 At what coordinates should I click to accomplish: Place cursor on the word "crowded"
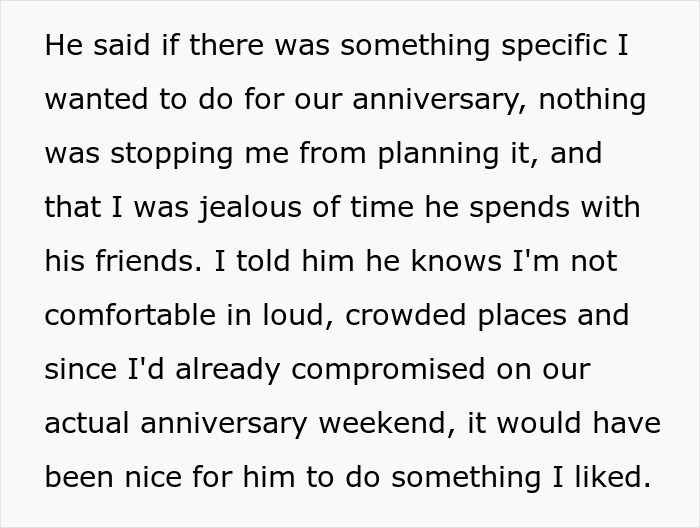coord(392,316)
